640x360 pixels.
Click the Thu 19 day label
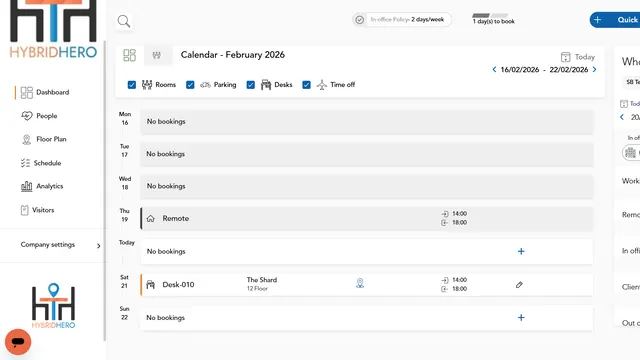124,215
